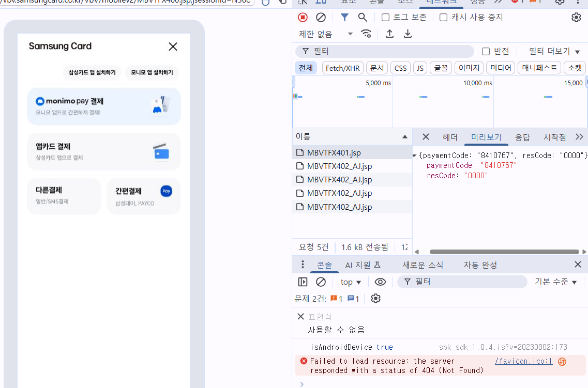Image resolution: width=588 pixels, height=388 pixels.
Task: Click the orange issue count badge
Action: 336,299
